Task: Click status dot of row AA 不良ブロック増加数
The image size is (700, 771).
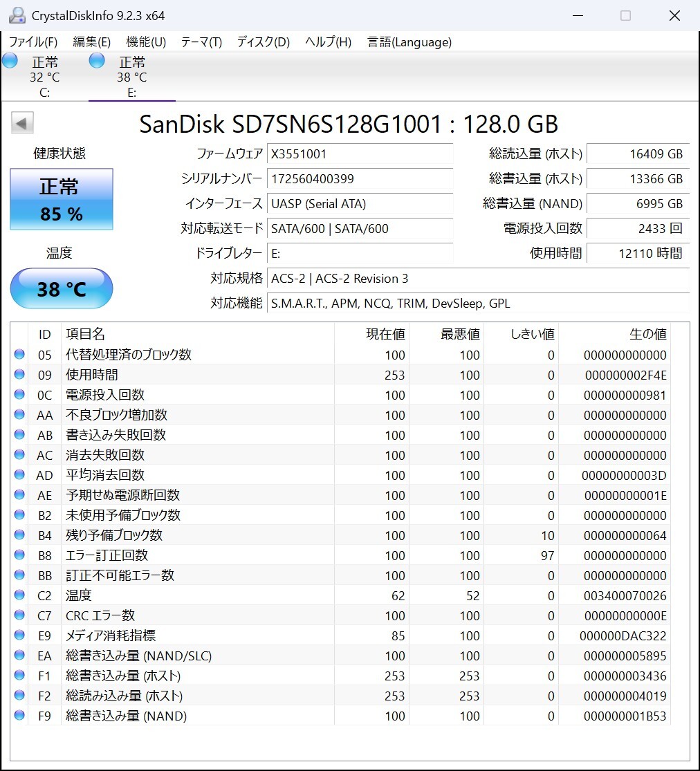Action: [x=19, y=414]
